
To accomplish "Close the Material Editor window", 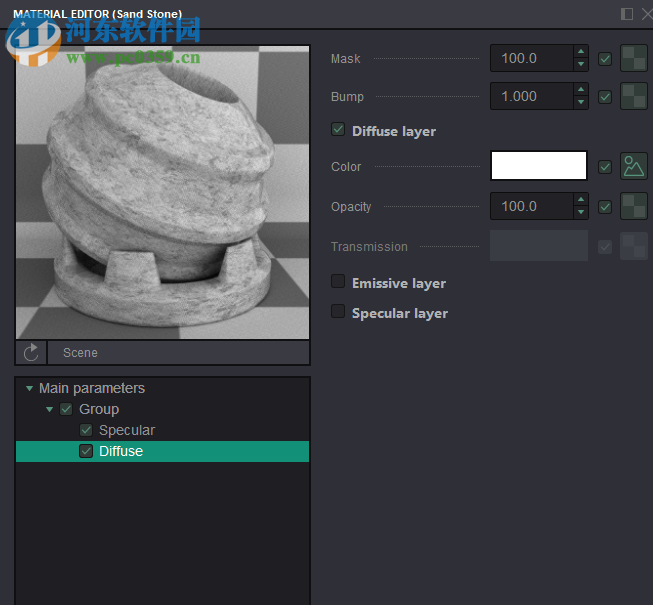I will coord(647,14).
